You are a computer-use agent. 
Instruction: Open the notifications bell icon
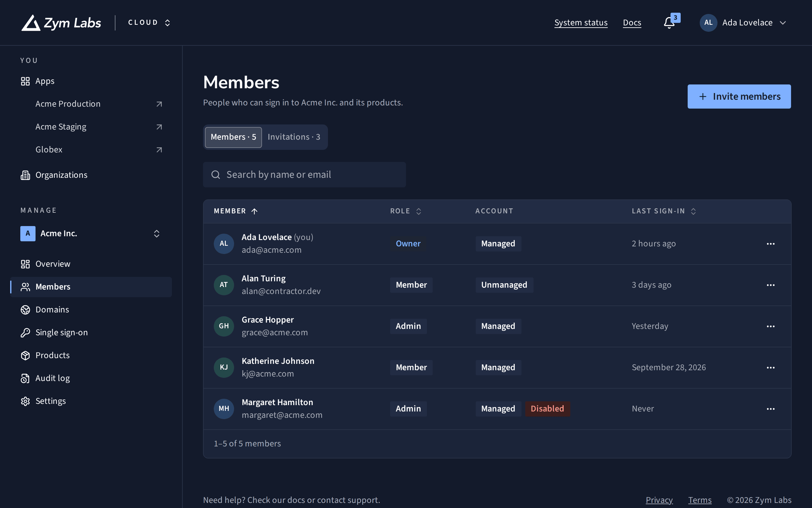669,23
